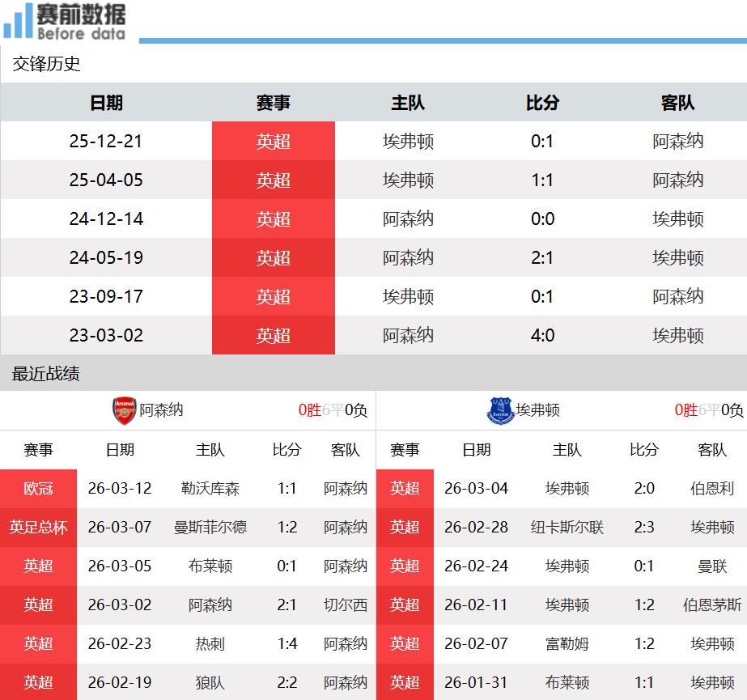This screenshot has height=700, width=747.
Task: Open the 勒沃库森 team link
Action: coord(210,489)
